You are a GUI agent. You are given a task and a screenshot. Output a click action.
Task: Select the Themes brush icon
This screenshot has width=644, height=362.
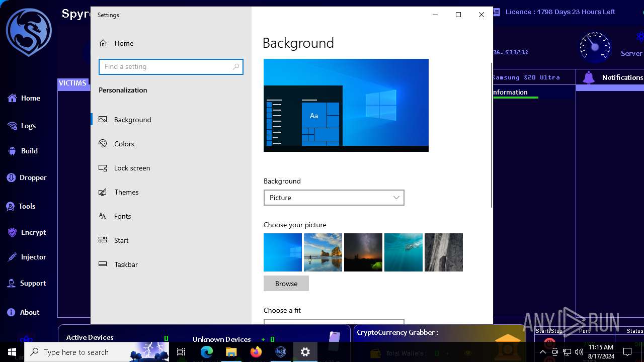(x=103, y=192)
